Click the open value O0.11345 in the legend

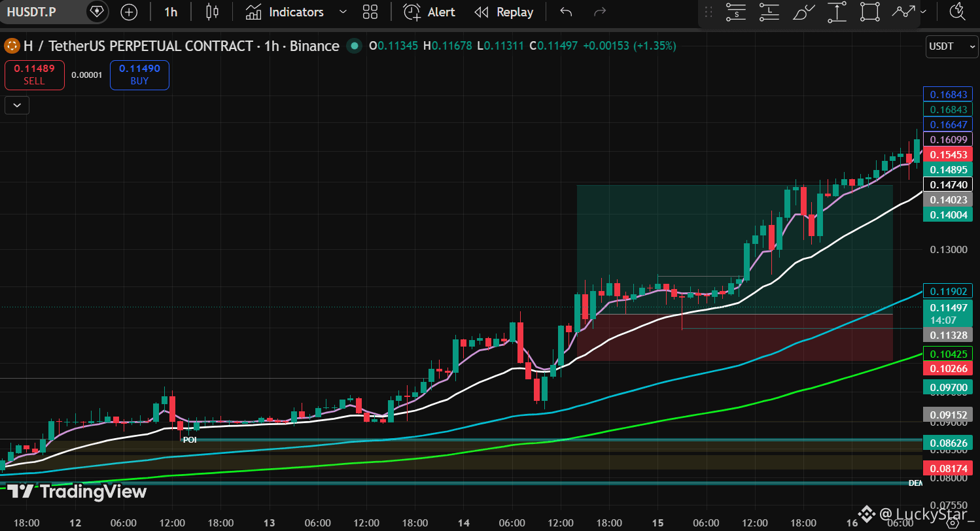pyautogui.click(x=394, y=46)
